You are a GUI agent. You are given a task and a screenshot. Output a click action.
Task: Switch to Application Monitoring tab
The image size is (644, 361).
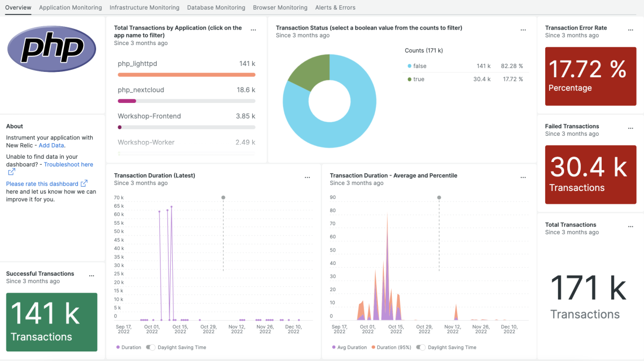click(70, 8)
